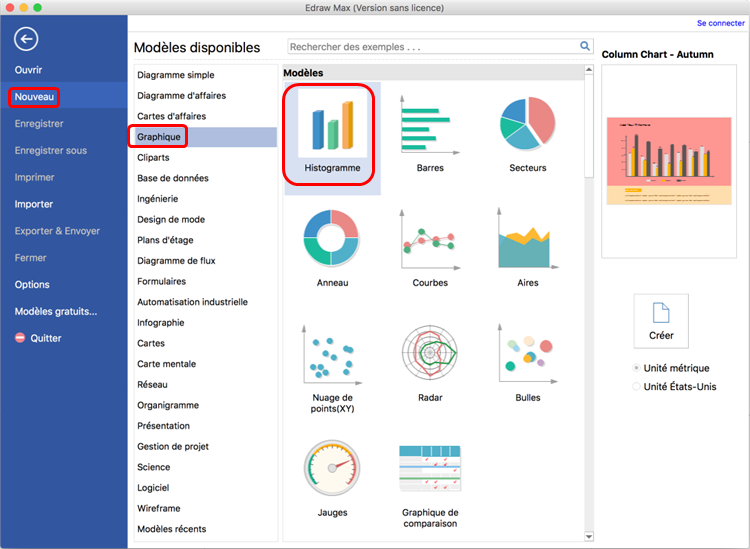750x549 pixels.
Task: Open Modèles gratuits... in the sidebar
Action: tap(56, 311)
